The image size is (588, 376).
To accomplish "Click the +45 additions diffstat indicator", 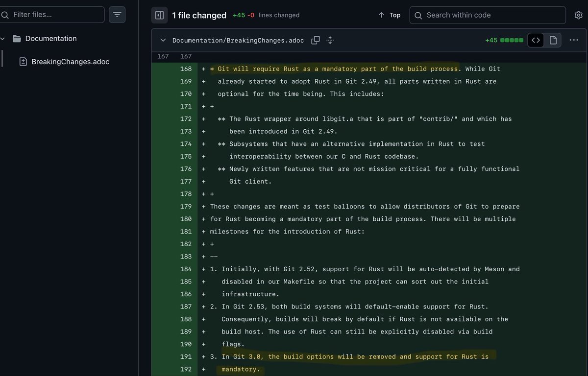I will click(x=504, y=40).
